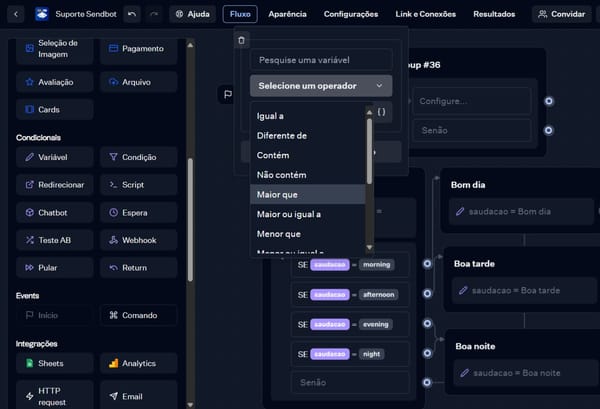
Task: Click the Convidar invite button
Action: tap(561, 14)
